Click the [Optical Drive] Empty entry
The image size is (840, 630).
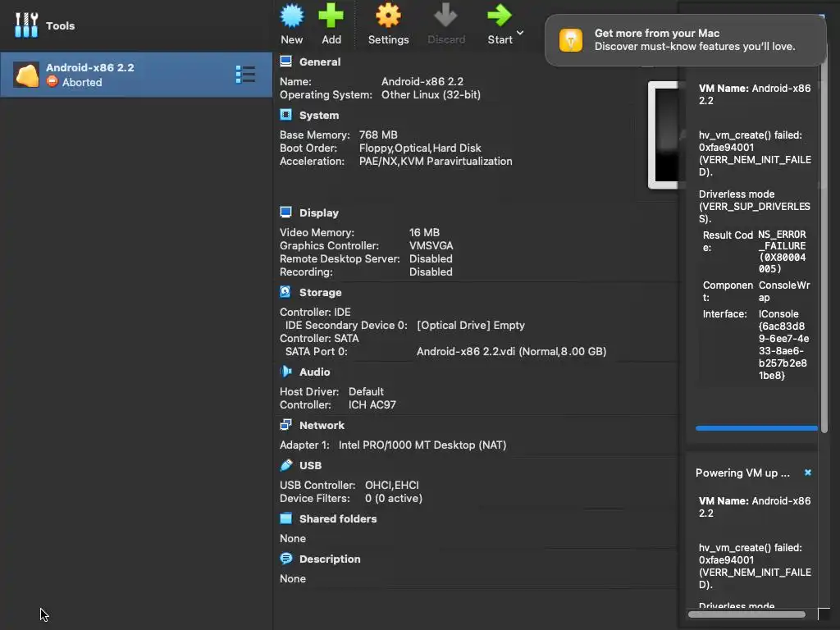click(x=471, y=326)
